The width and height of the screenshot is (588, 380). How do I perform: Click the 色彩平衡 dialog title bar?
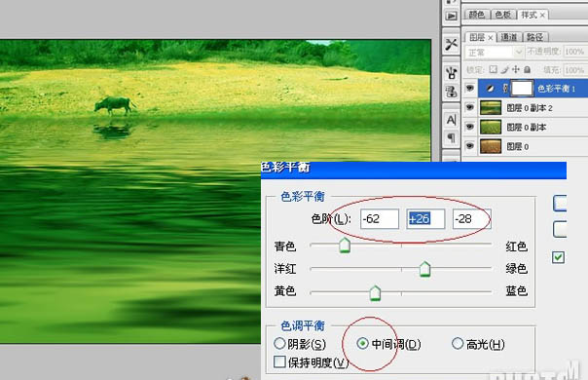(413, 171)
